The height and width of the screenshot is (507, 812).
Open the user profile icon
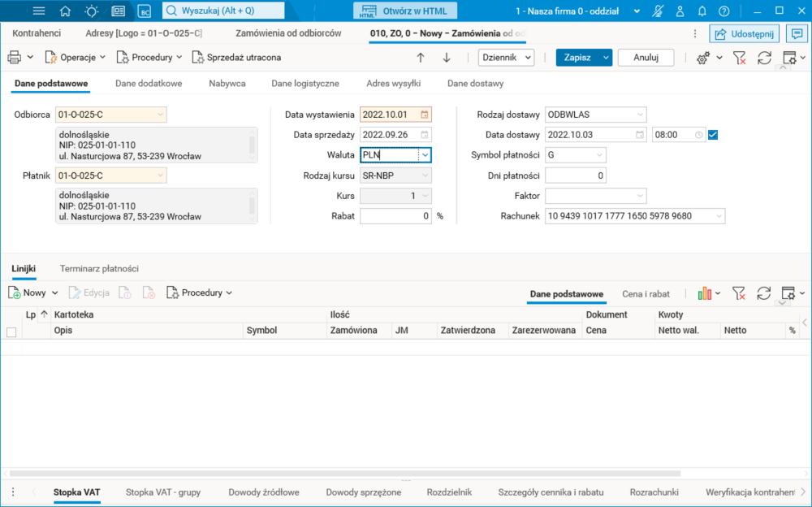coord(680,11)
